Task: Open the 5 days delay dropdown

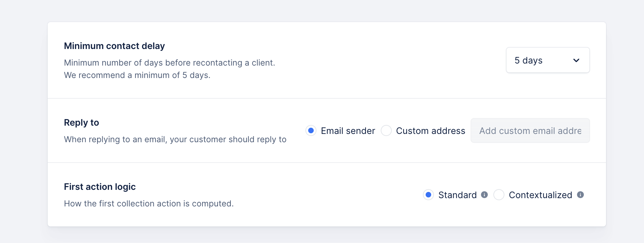Action: 548,60
